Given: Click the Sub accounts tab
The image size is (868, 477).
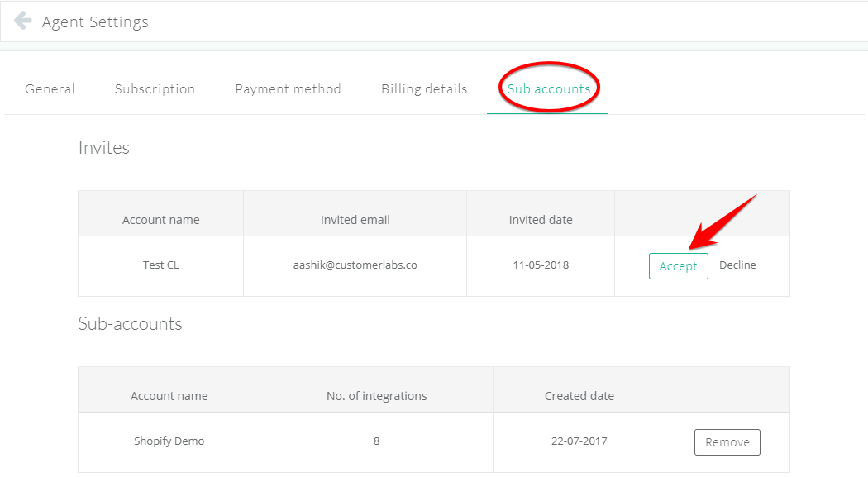Looking at the screenshot, I should pyautogui.click(x=549, y=89).
